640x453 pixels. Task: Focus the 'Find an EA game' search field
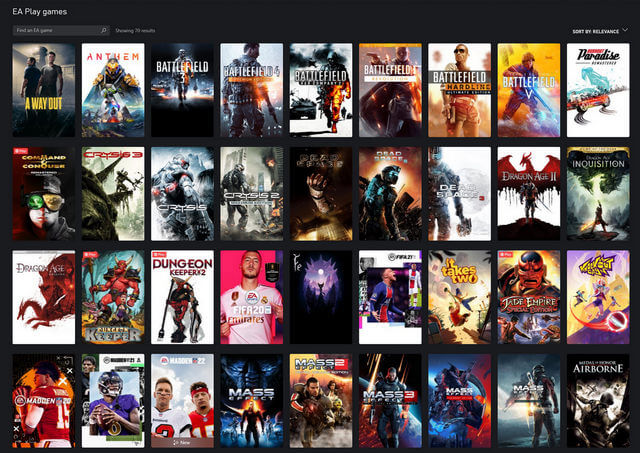coord(61,30)
